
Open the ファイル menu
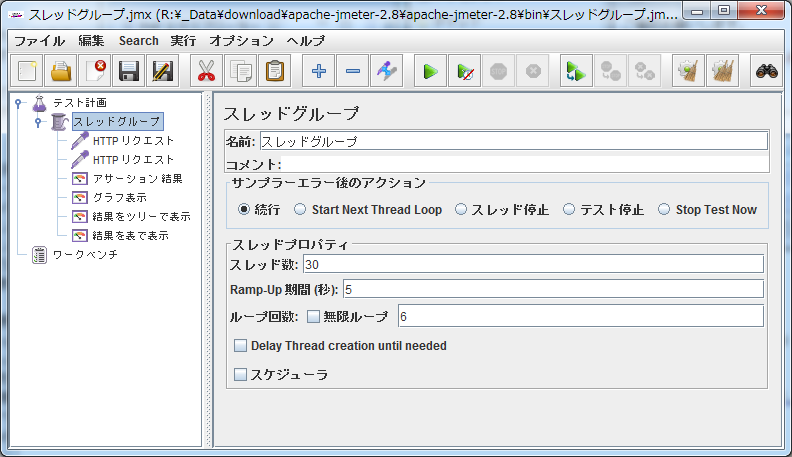point(39,41)
